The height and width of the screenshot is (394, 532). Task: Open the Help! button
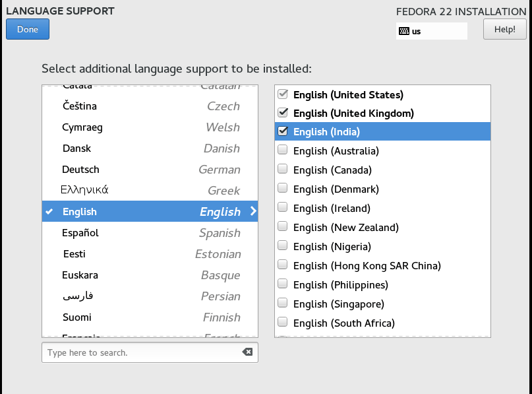point(505,29)
